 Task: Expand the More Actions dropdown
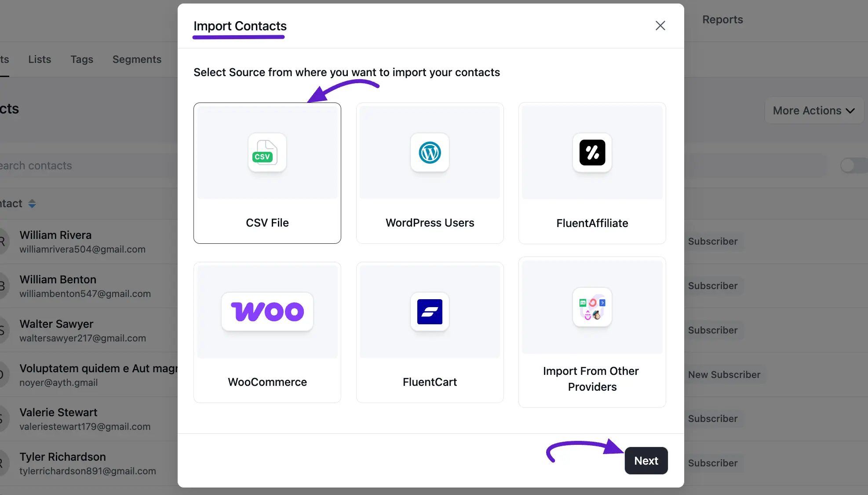point(814,110)
